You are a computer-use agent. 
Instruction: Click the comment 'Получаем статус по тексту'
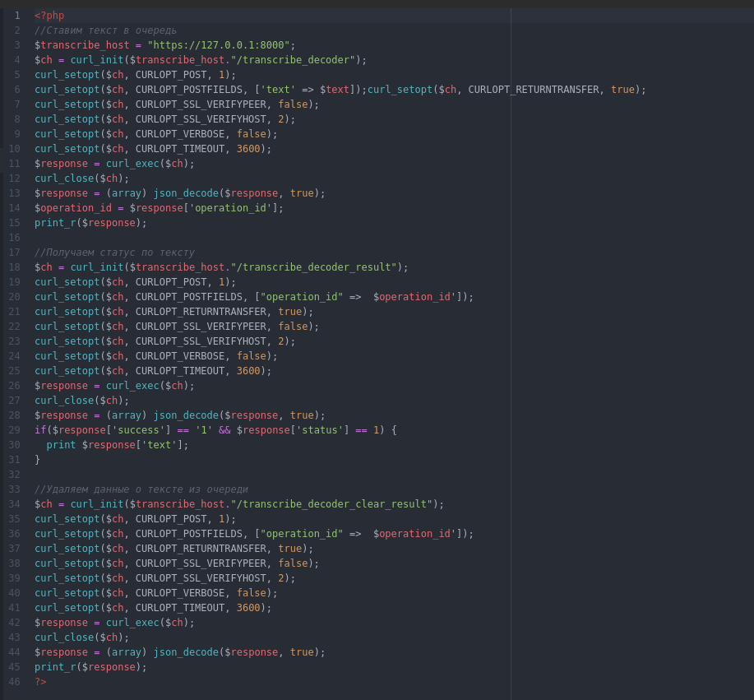pyautogui.click(x=114, y=253)
